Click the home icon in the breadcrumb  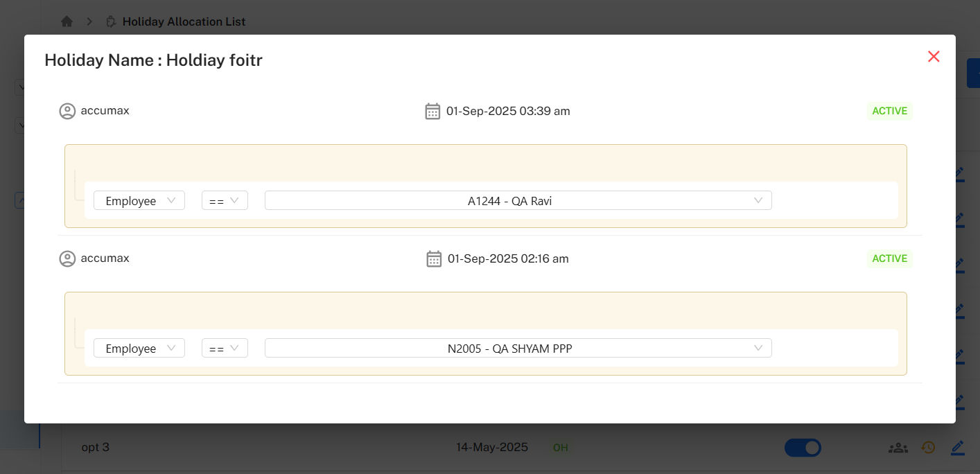(67, 21)
